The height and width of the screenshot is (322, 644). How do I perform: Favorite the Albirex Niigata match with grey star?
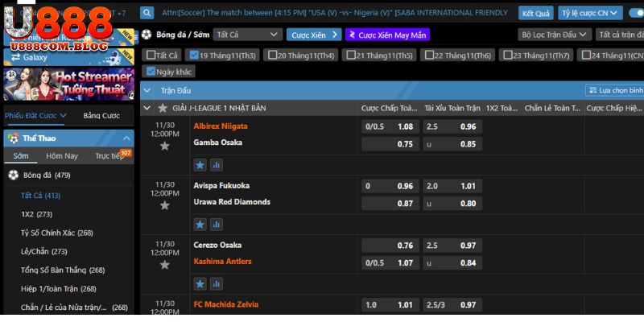(x=165, y=146)
